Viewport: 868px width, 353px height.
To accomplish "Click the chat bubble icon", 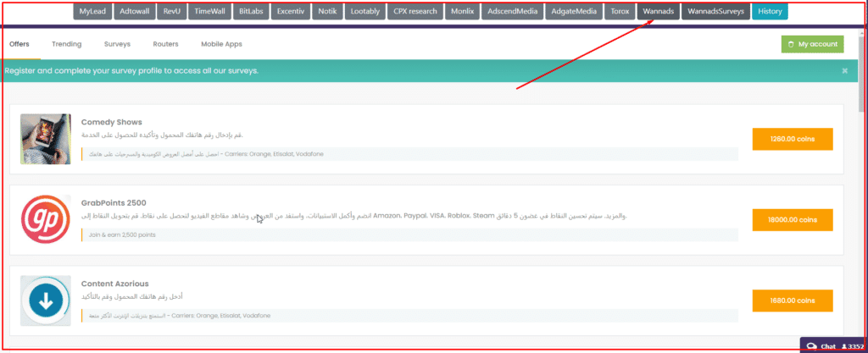I will [x=811, y=346].
